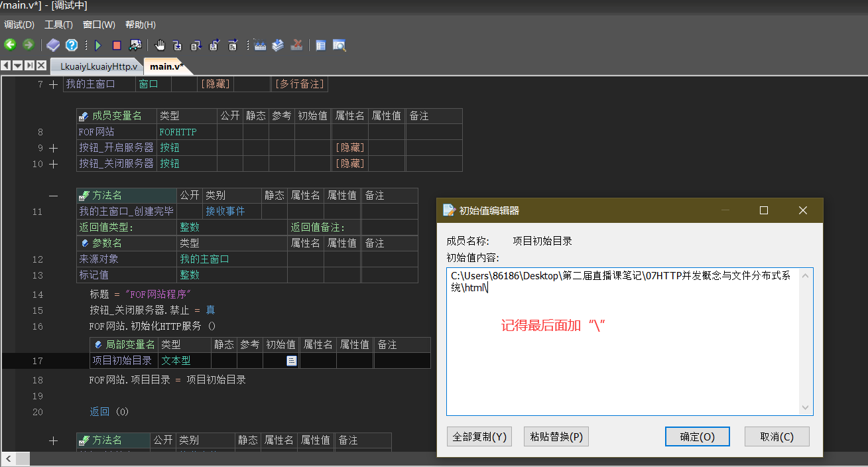Image resolution: width=868 pixels, height=467 pixels.
Task: Stop debugging with the red square icon
Action: click(x=117, y=45)
